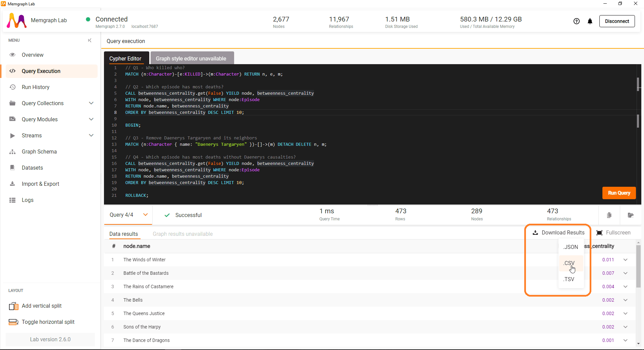Viewport: 644px width, 350px height.
Task: Open Datasets page
Action: pos(32,168)
